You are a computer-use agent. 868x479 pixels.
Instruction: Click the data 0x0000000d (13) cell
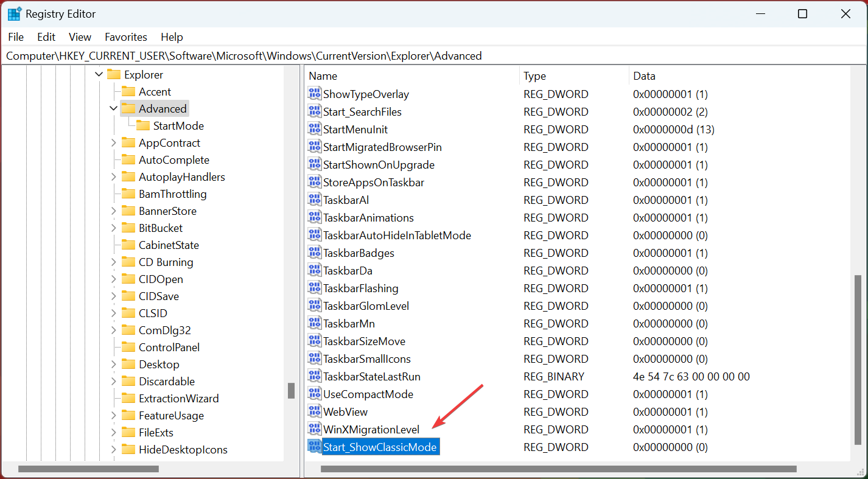[673, 129]
